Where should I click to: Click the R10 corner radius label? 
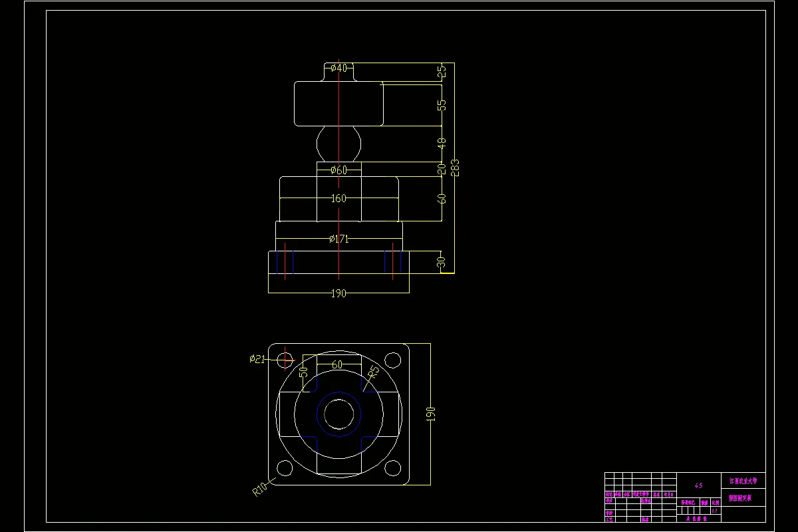pos(260,490)
